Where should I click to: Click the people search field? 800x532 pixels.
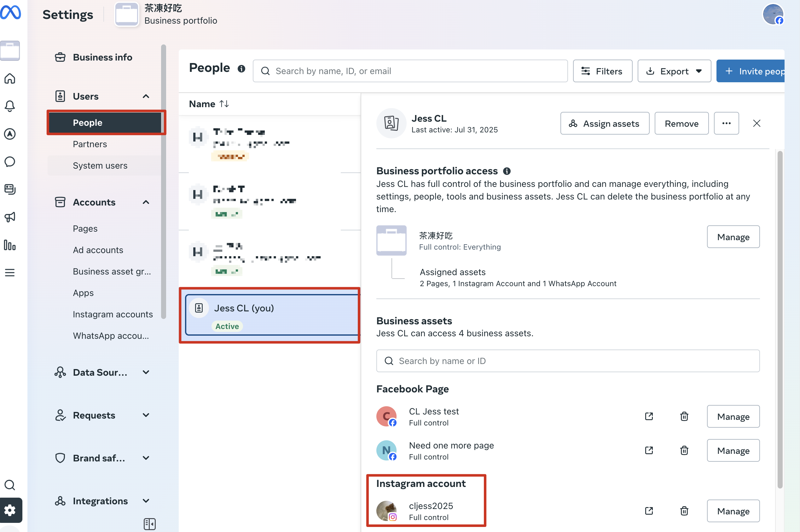tap(410, 71)
